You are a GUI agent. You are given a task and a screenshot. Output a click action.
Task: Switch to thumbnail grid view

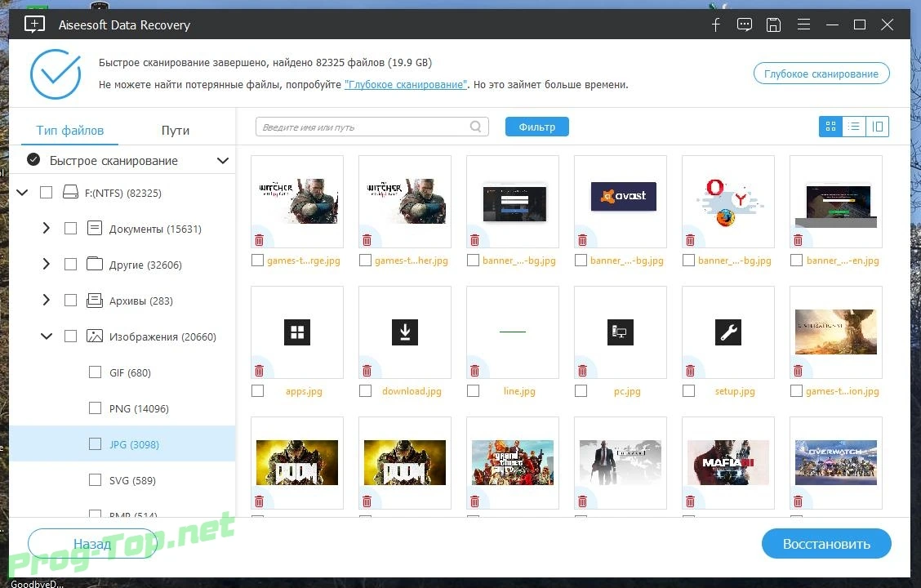830,127
